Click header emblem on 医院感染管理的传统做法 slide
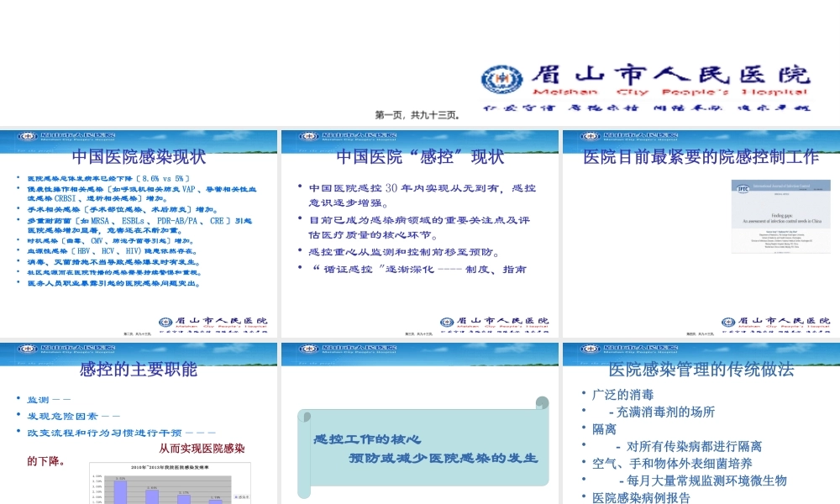 [590, 349]
